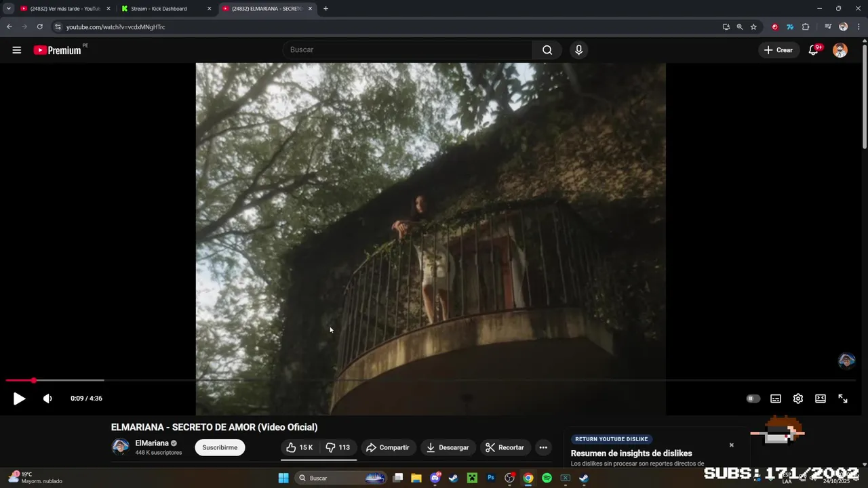Viewport: 868px width, 488px height.
Task: Dislike the video showing 113
Action: coord(338,447)
